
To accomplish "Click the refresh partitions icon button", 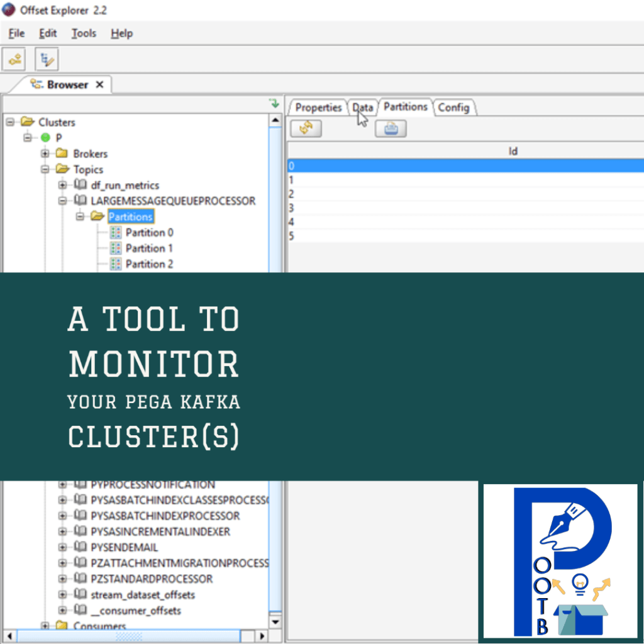I will point(306,128).
